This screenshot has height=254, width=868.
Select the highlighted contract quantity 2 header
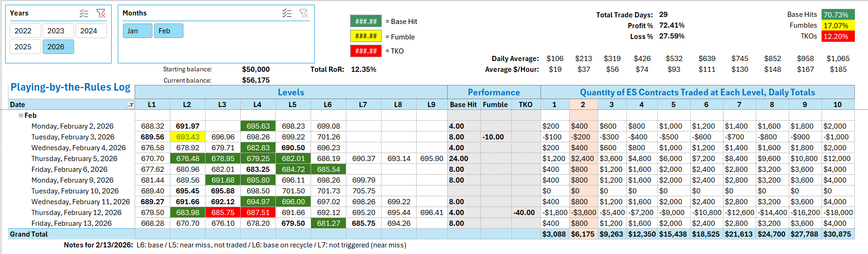(x=583, y=105)
